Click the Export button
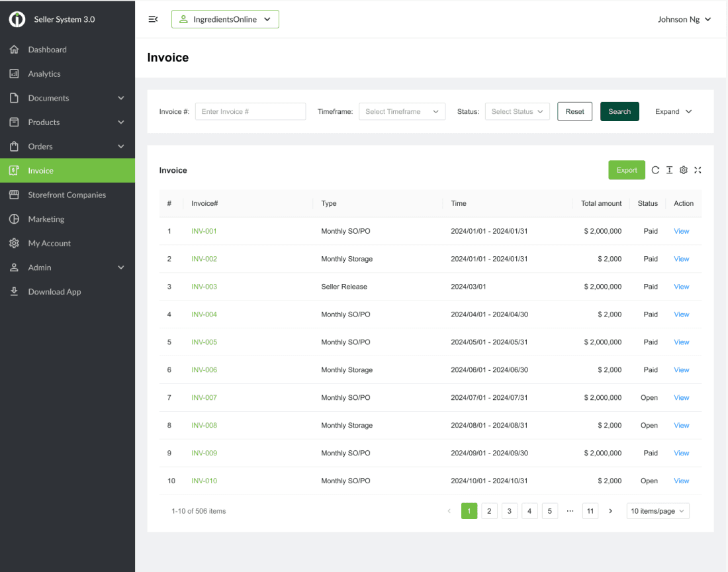 pyautogui.click(x=626, y=170)
